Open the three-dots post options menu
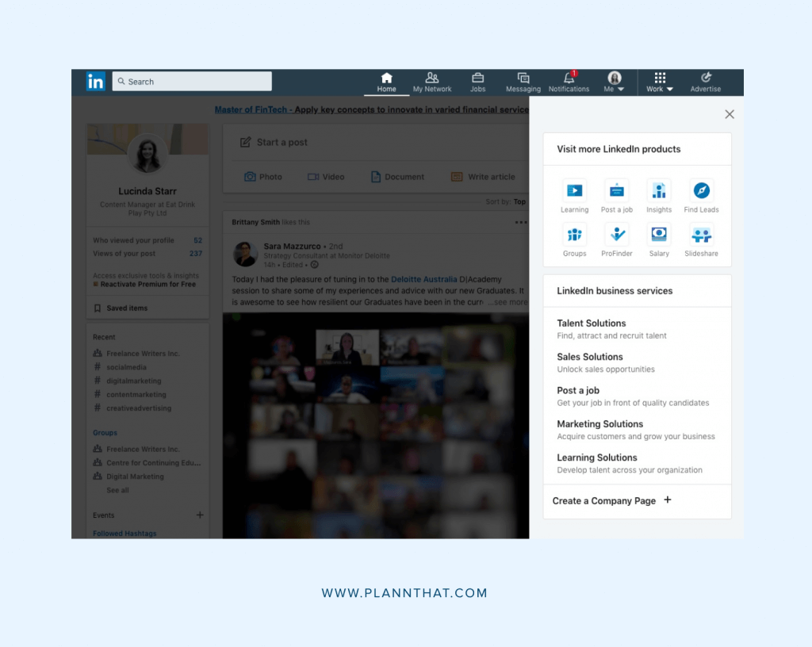The height and width of the screenshot is (647, 812). [x=520, y=223]
